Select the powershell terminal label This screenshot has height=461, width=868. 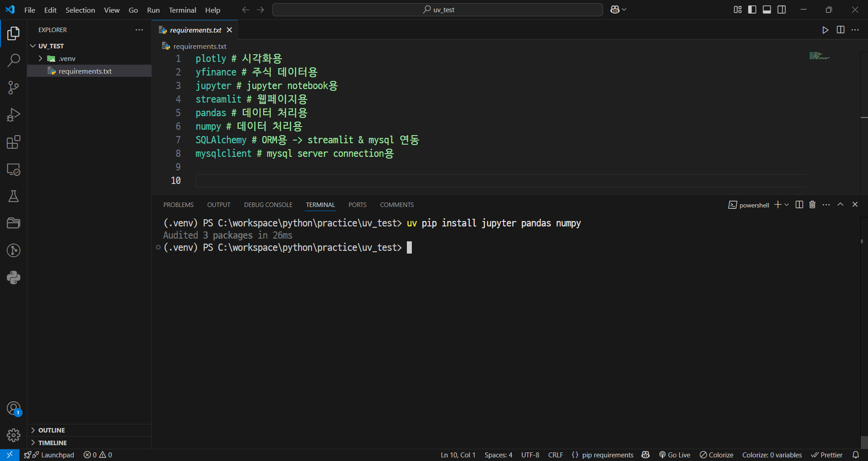(x=749, y=205)
